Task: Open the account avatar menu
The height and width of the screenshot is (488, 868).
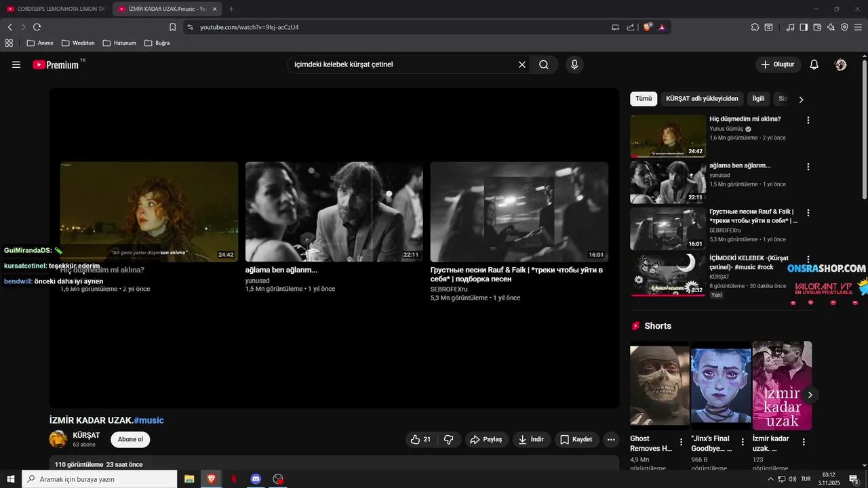Action: (841, 64)
